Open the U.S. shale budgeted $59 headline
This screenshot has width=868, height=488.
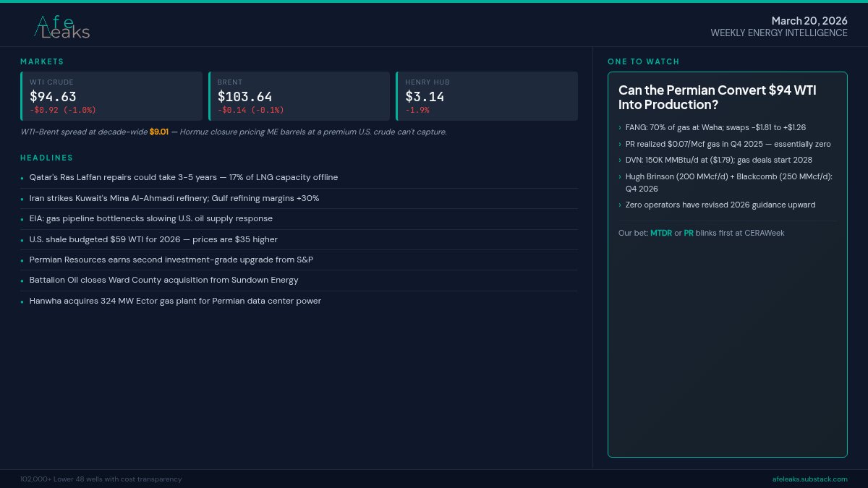click(x=153, y=239)
